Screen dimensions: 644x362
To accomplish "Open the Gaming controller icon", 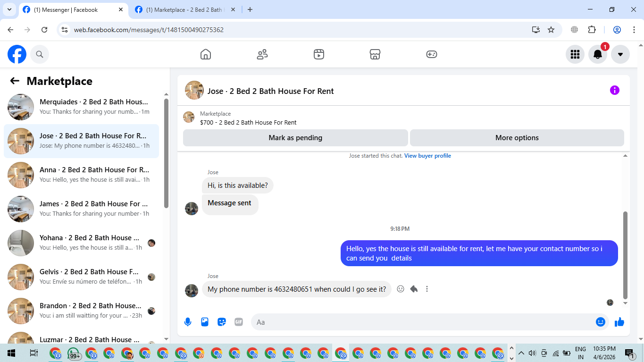I will click(x=432, y=54).
